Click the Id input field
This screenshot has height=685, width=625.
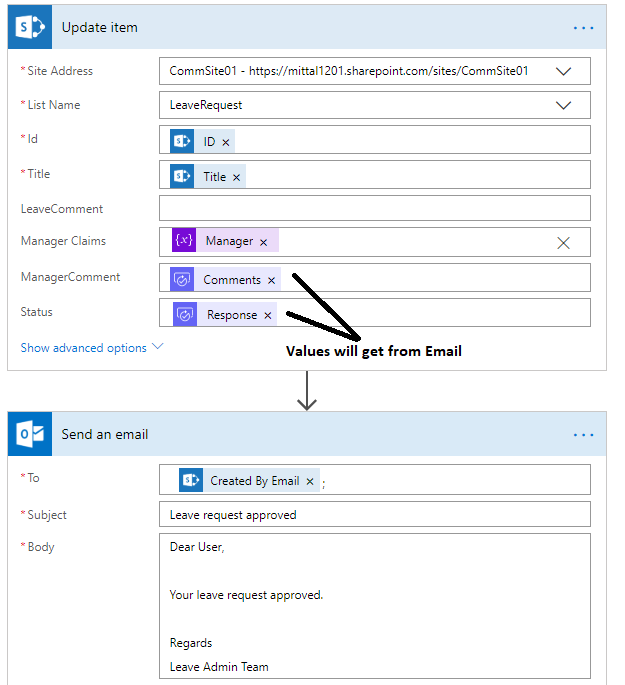pyautogui.click(x=375, y=140)
